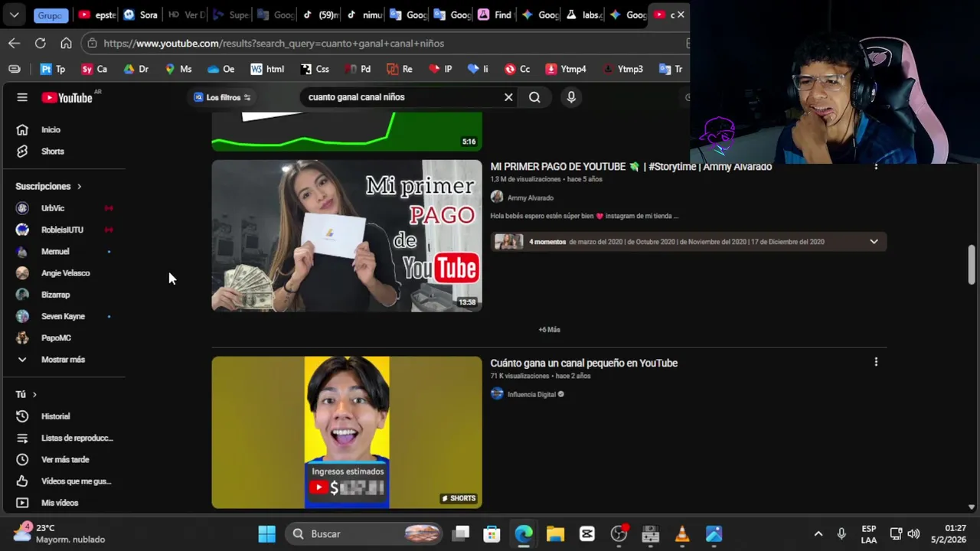Visit Influencia Digital channel name

pyautogui.click(x=531, y=394)
